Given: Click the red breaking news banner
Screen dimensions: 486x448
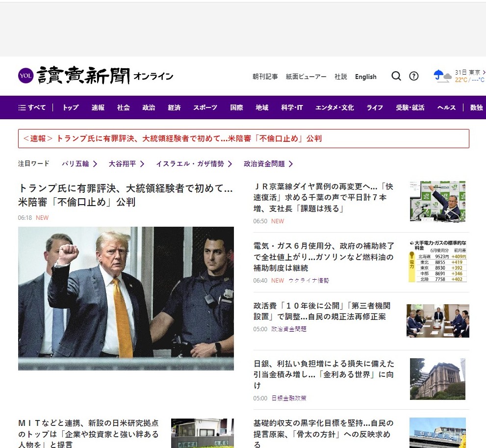Looking at the screenshot, I should [x=243, y=138].
